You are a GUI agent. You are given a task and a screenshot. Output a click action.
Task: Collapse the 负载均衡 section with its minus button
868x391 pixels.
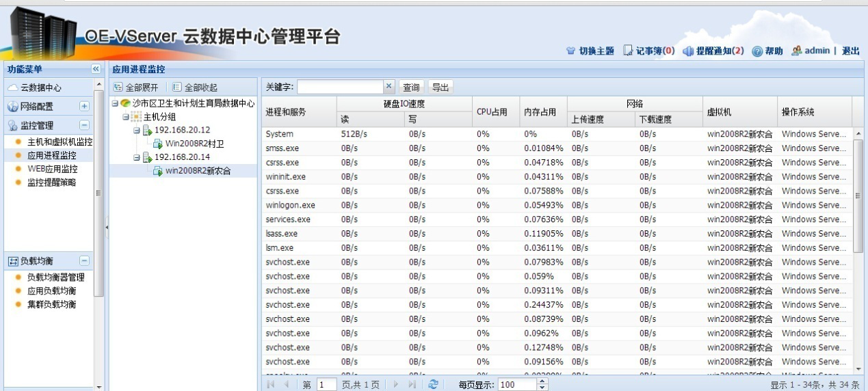pos(84,261)
